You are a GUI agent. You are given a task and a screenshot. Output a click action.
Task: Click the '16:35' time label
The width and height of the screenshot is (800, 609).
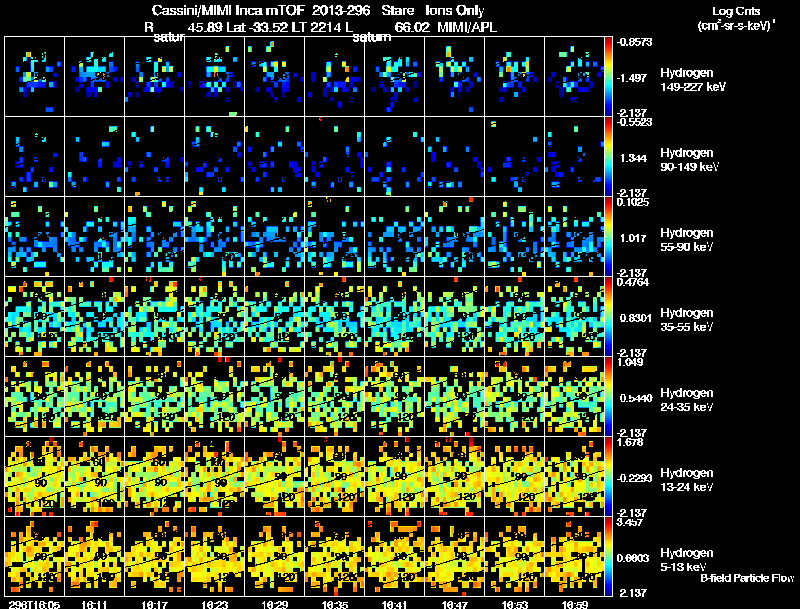(x=335, y=604)
